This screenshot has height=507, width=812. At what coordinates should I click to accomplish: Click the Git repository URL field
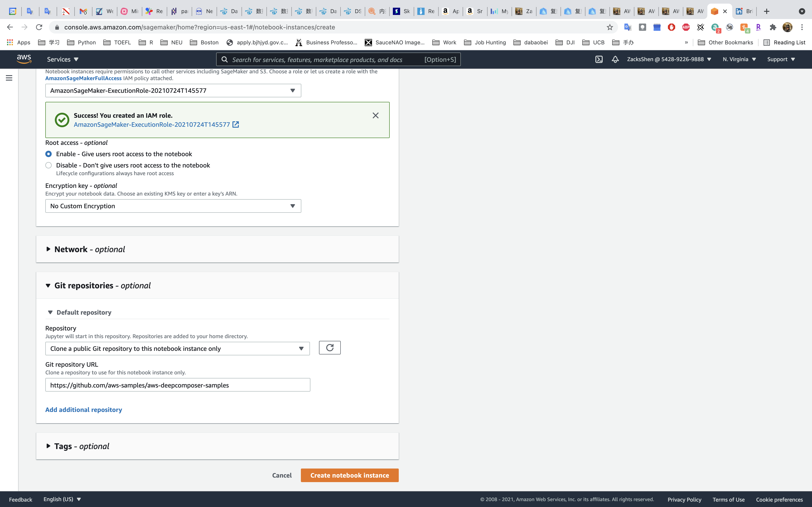click(x=177, y=385)
